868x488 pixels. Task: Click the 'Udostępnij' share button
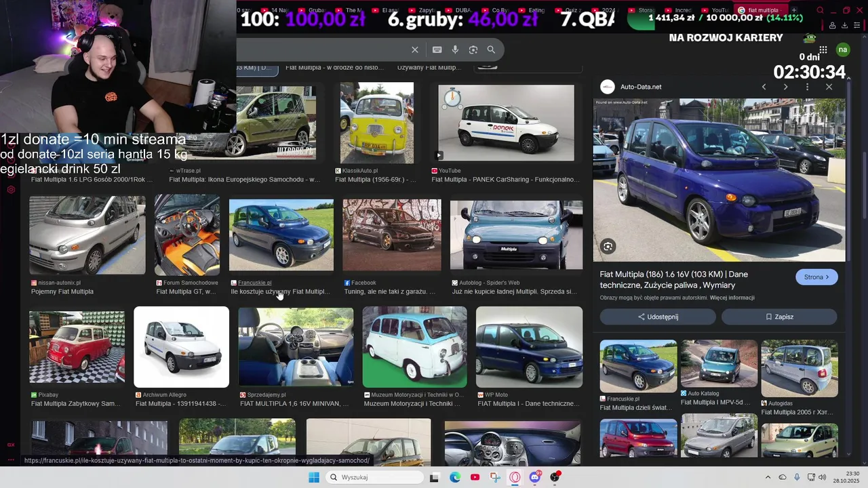click(x=658, y=317)
